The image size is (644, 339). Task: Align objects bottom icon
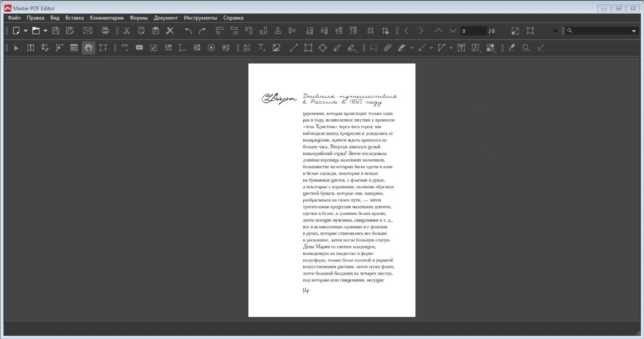click(x=263, y=31)
